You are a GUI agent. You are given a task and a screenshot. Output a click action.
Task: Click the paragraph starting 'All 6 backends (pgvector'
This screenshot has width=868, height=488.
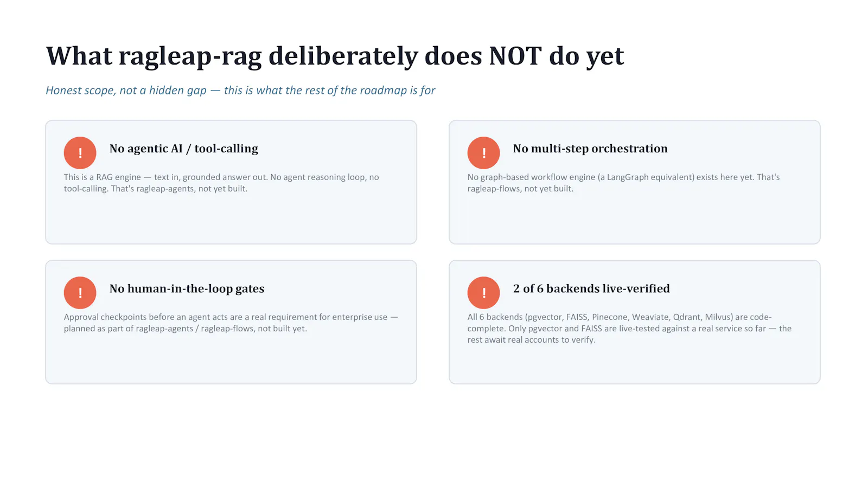coord(629,328)
